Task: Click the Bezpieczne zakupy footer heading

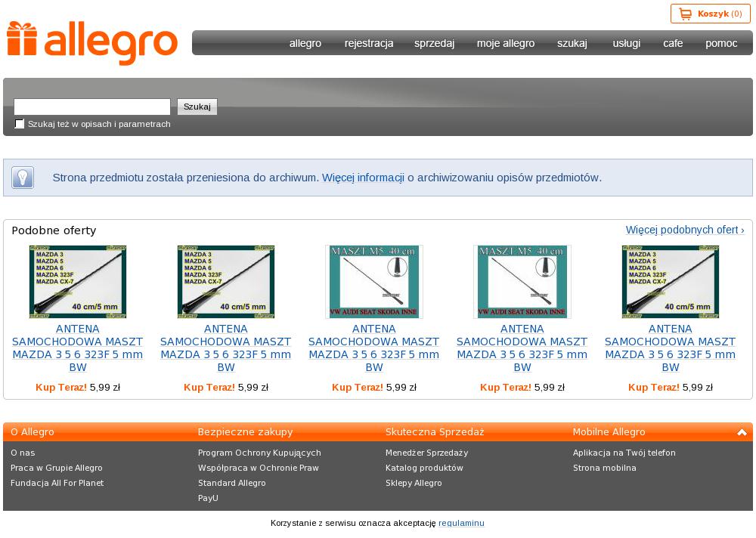Action: (245, 432)
